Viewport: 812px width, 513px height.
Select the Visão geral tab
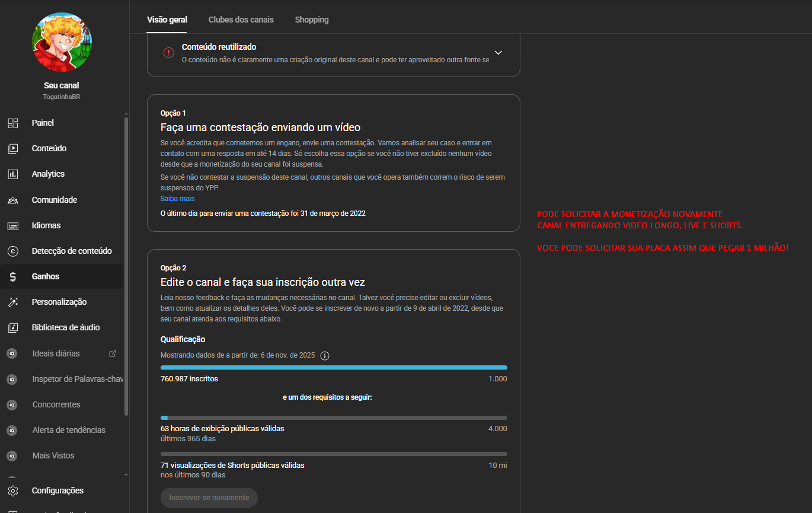coord(167,20)
